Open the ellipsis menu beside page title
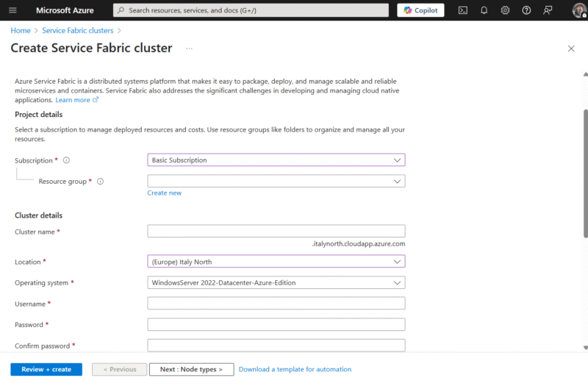Viewport: 588px width, 386px height. 189,49
